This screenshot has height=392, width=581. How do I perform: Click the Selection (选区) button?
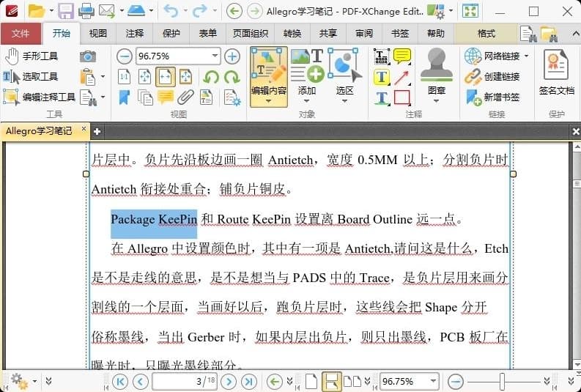344,77
